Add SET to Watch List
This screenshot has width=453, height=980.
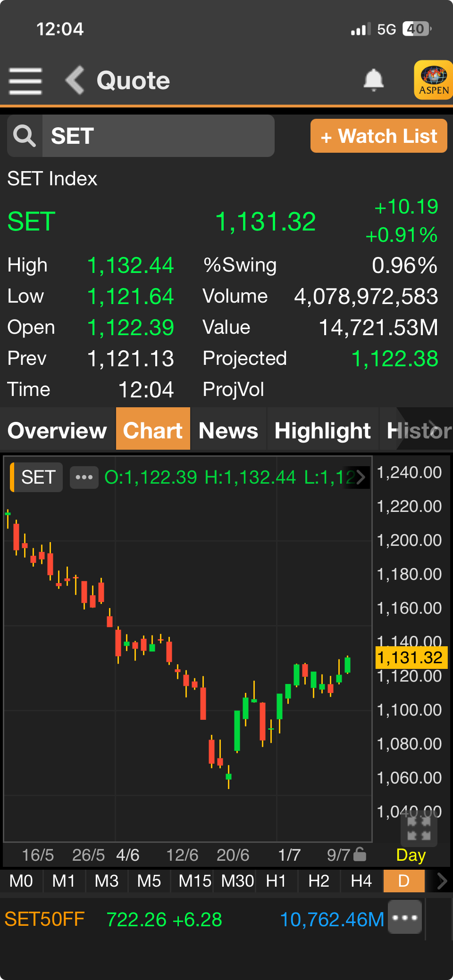click(379, 136)
